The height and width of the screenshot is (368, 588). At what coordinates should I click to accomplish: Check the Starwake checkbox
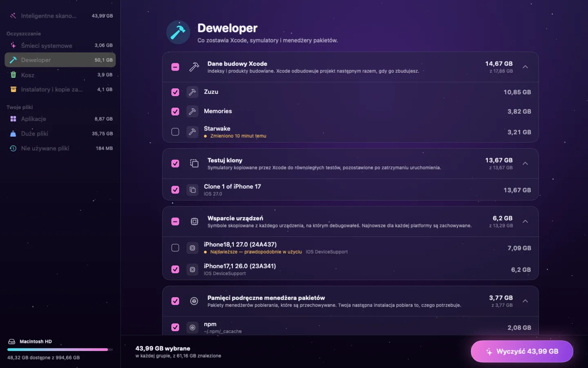175,132
